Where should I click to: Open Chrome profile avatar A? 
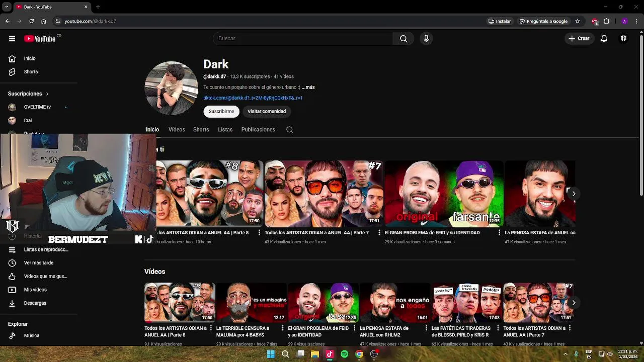(624, 21)
